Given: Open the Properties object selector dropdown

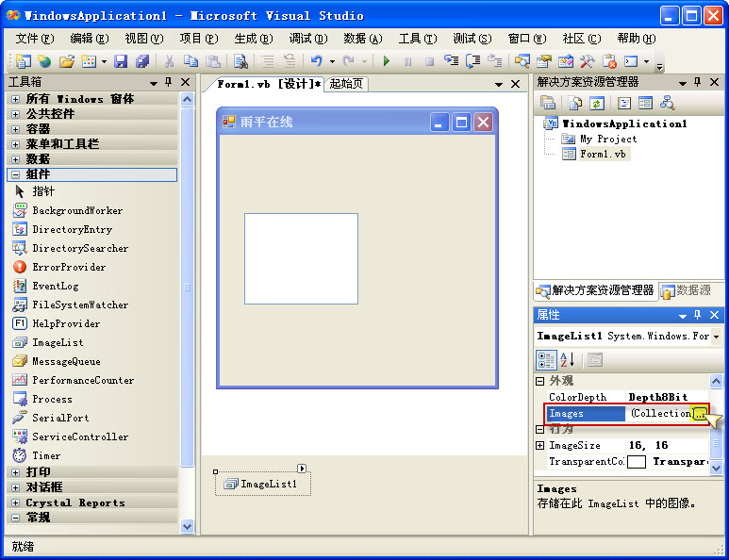Looking at the screenshot, I should [x=716, y=336].
